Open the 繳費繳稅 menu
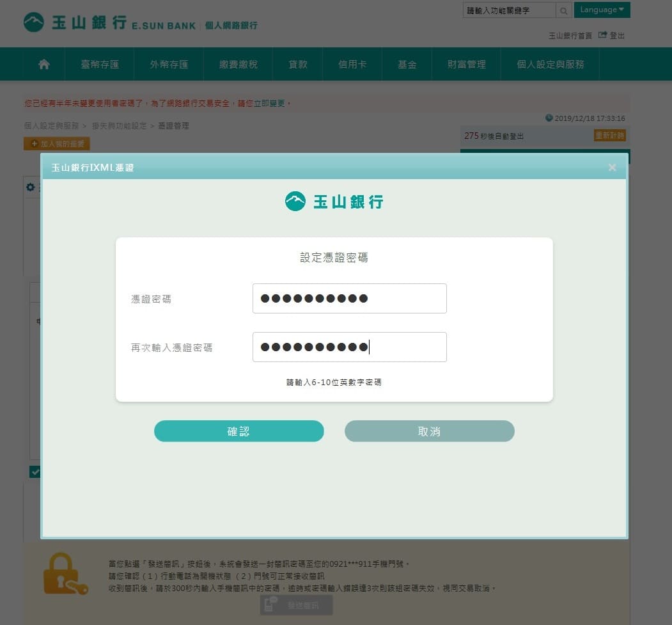This screenshot has width=672, height=625. (238, 65)
